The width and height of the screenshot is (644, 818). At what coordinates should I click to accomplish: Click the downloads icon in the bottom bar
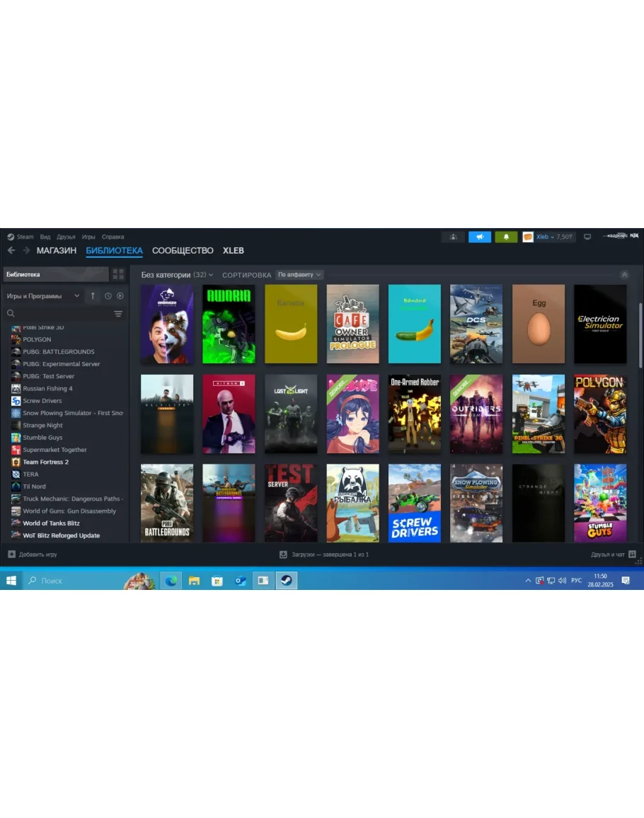pyautogui.click(x=283, y=554)
